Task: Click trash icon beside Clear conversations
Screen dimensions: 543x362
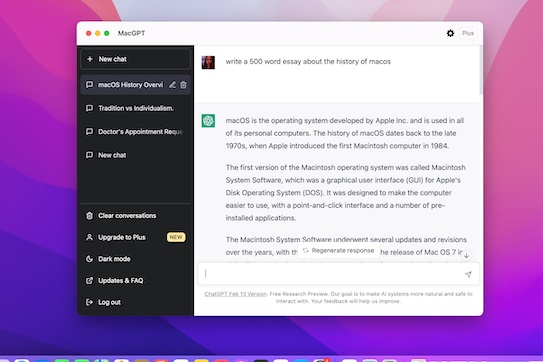Action: pyautogui.click(x=89, y=216)
